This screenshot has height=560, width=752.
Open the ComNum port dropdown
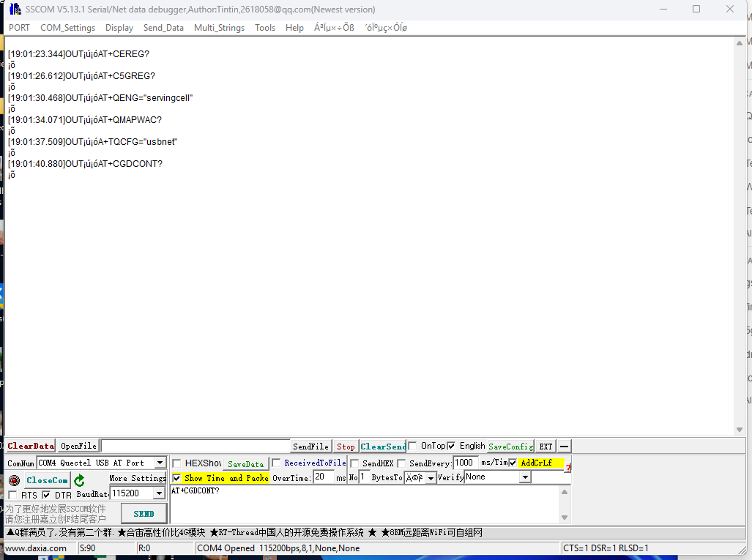tap(160, 463)
